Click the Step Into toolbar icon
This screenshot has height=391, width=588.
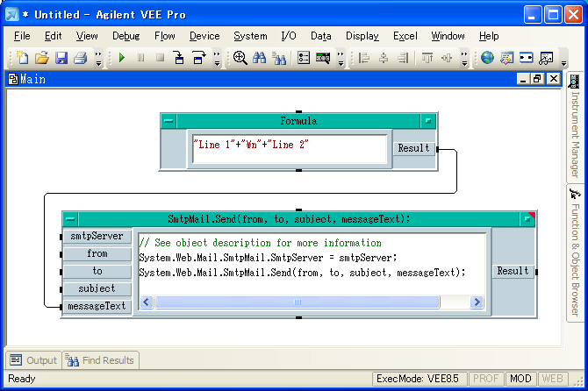click(179, 58)
